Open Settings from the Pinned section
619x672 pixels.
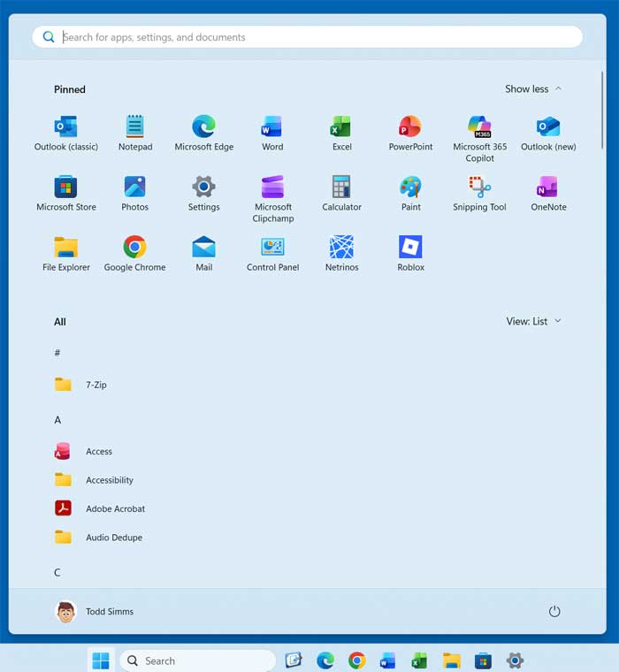[204, 194]
